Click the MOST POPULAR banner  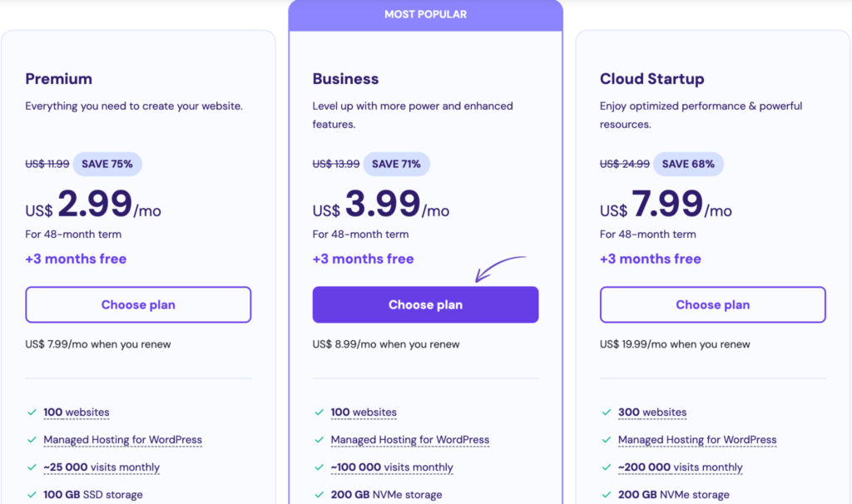point(425,15)
